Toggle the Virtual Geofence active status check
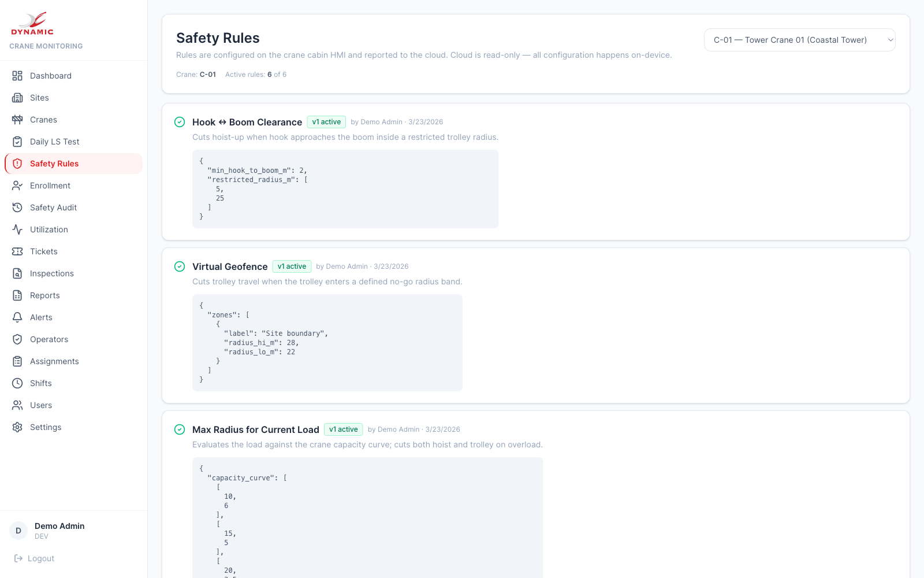924x578 pixels. click(178, 266)
